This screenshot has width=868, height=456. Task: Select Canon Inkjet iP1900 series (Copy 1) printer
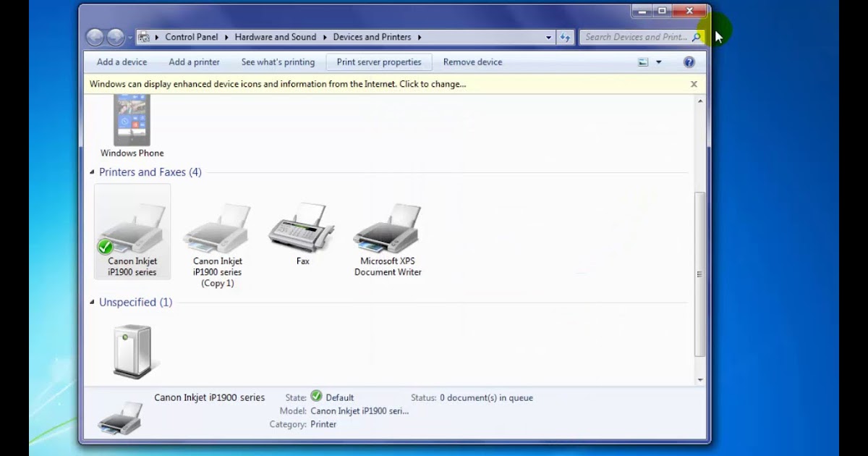[x=217, y=245]
